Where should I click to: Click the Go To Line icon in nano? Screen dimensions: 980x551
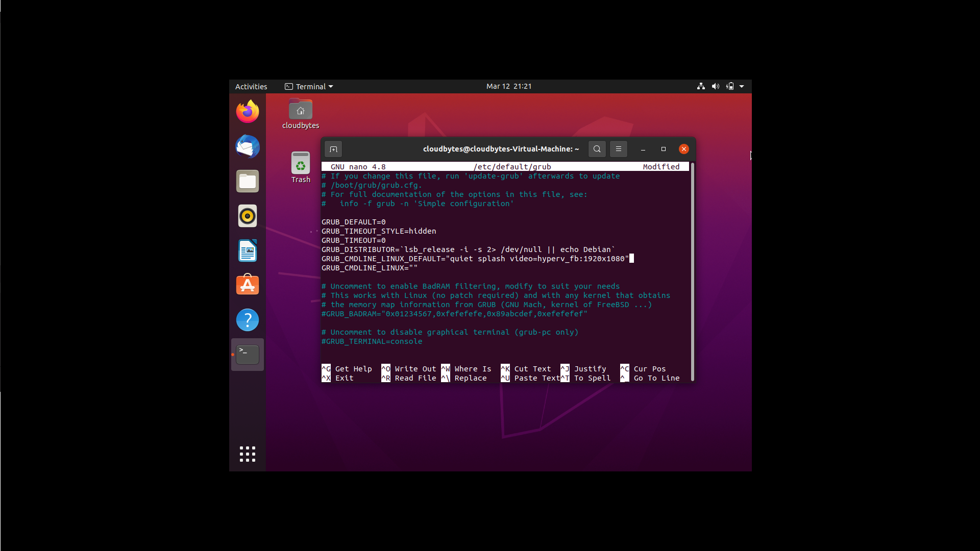click(x=624, y=378)
